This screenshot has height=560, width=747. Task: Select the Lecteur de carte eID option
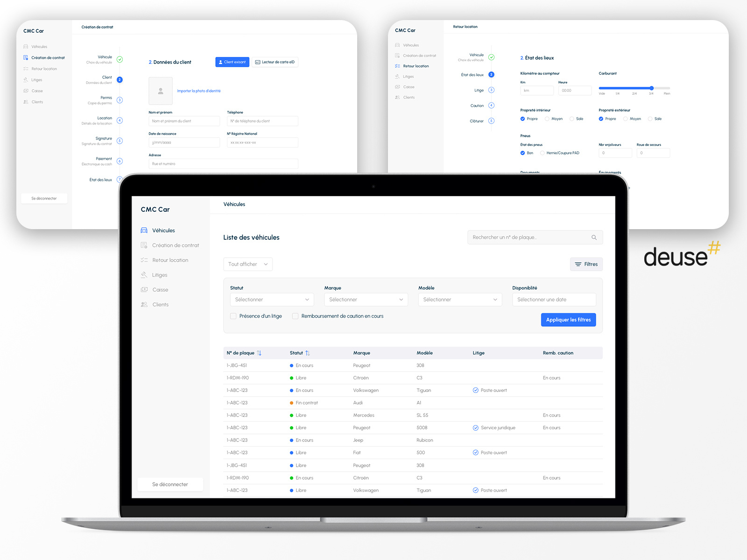[x=275, y=62]
